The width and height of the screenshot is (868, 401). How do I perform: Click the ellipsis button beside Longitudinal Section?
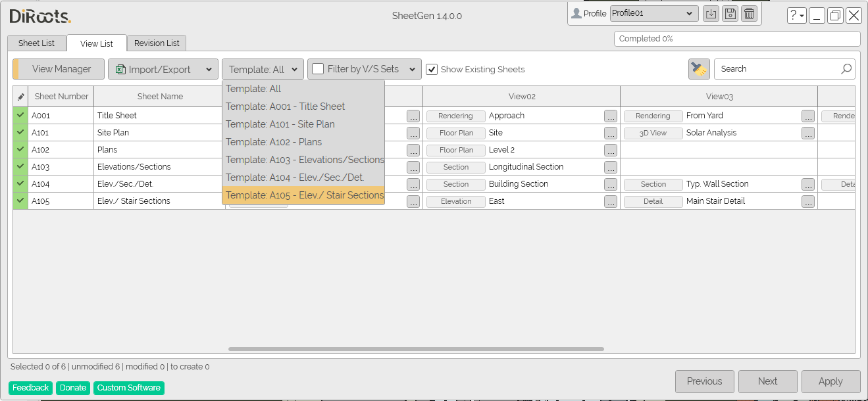(611, 168)
